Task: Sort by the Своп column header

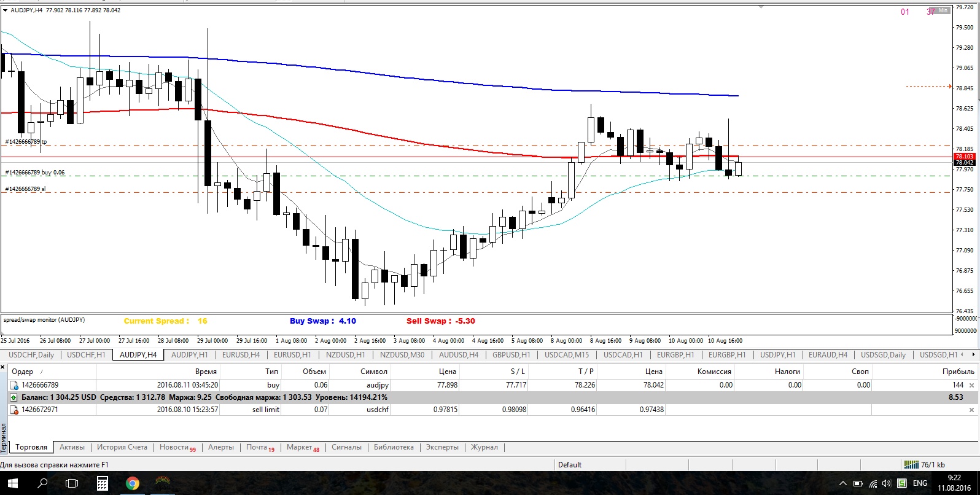Action: coord(838,372)
